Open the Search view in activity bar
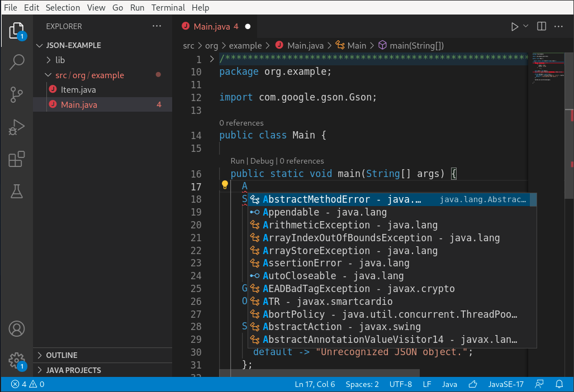Viewport: 574px width, 392px height. pos(17,62)
